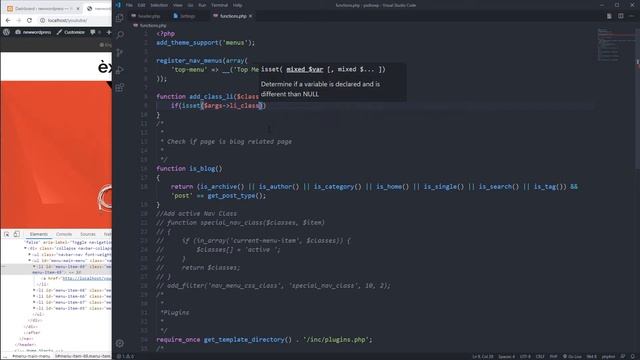
Task: Open the Run and Debug view
Action: [x=120, y=70]
